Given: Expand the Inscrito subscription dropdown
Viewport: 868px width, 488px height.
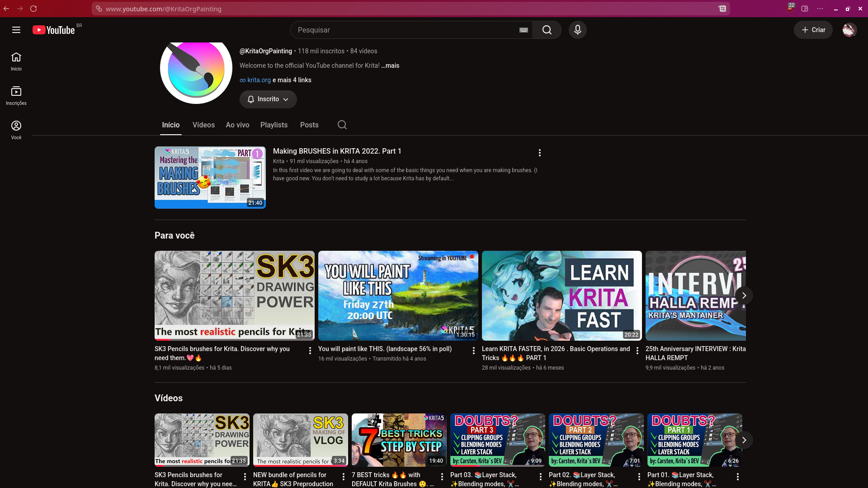Looking at the screenshot, I should (268, 99).
